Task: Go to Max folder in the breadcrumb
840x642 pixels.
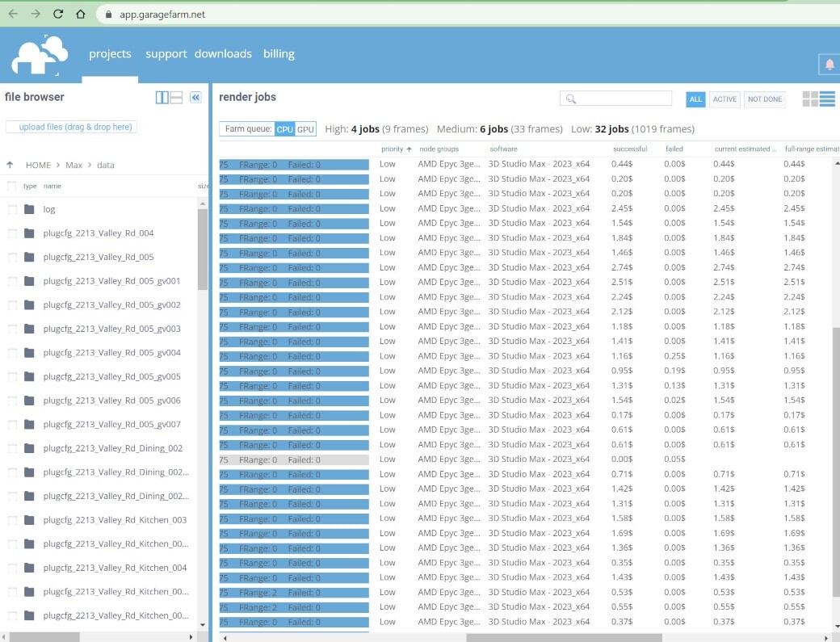Action: click(x=73, y=165)
